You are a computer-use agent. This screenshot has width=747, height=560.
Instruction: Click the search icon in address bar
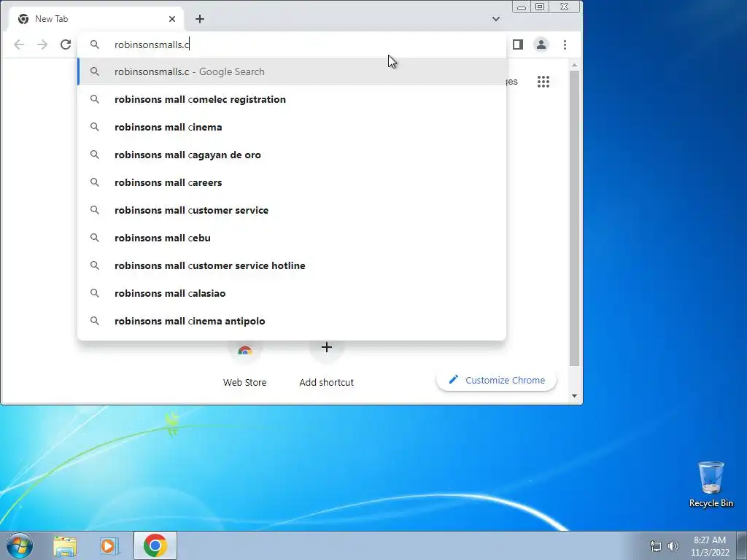coord(95,44)
